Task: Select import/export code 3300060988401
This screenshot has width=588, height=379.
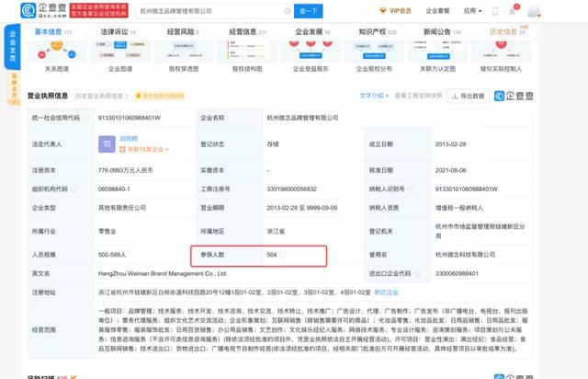Action: click(457, 273)
